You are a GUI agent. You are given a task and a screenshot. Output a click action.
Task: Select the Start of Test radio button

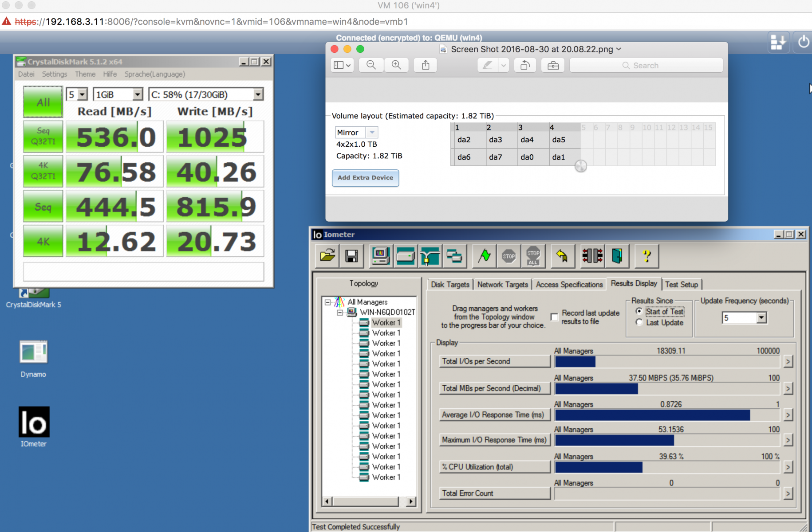(639, 311)
